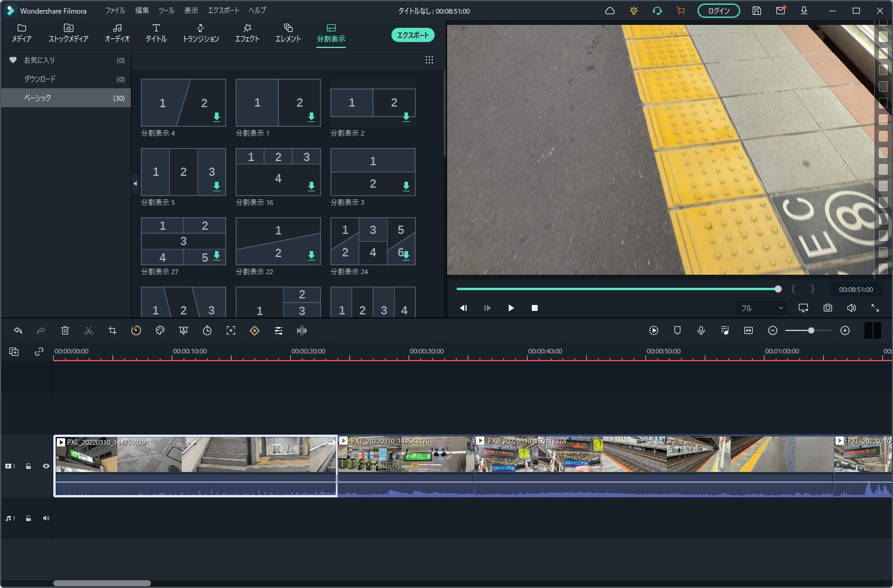The height and width of the screenshot is (588, 893).
Task: Collapse the media panel with left arrow
Action: (135, 184)
